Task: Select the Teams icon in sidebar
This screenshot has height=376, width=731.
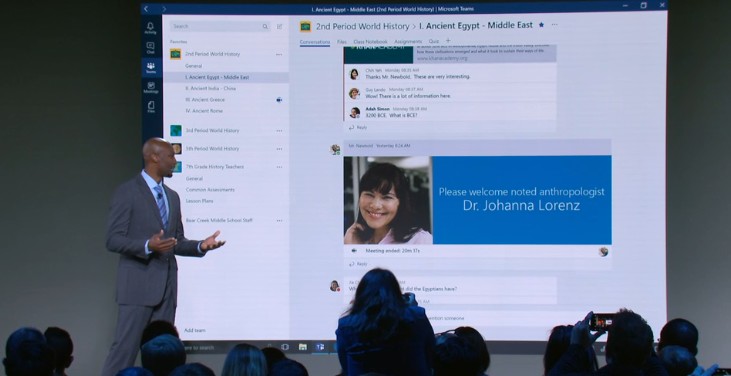Action: [151, 68]
